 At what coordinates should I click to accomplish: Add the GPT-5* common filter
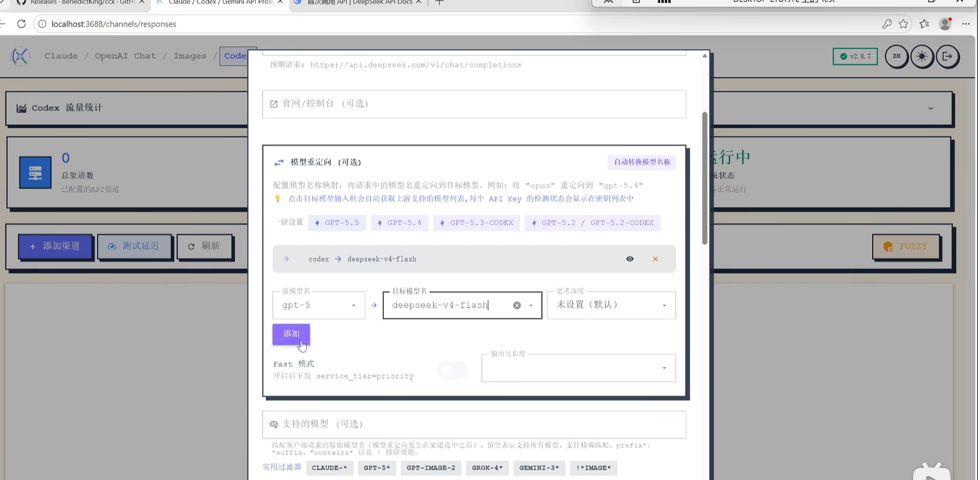pos(377,468)
